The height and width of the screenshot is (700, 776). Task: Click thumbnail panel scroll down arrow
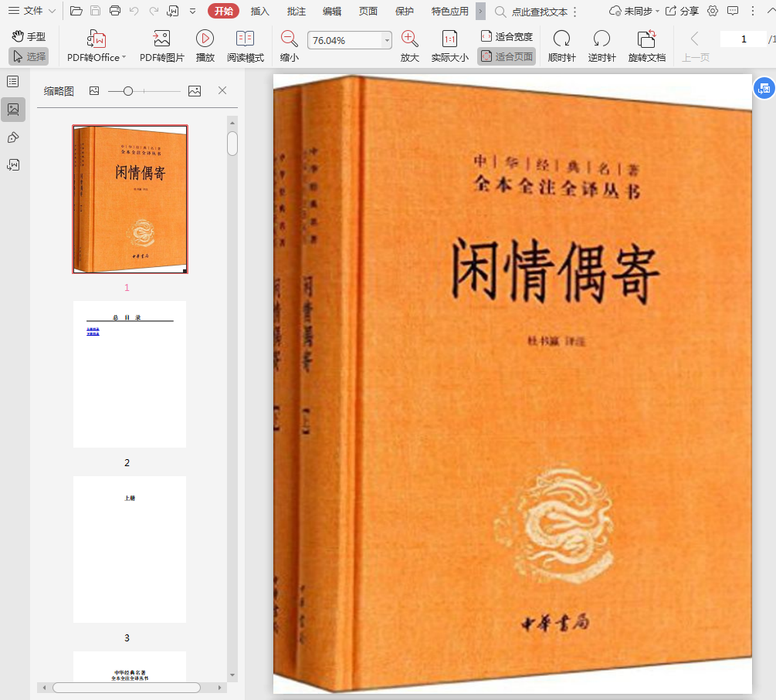[232, 675]
